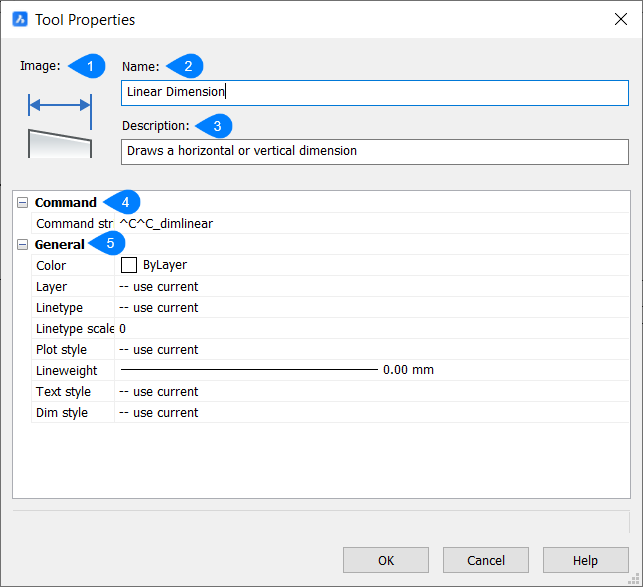The height and width of the screenshot is (587, 643).
Task: Select the Command string value field
Action: coord(370,224)
